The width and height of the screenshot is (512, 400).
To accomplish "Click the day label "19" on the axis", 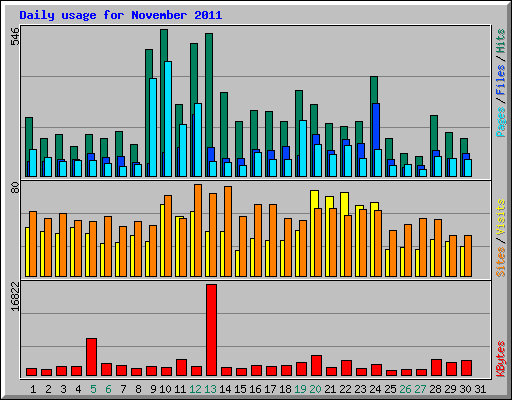I will [x=300, y=389].
